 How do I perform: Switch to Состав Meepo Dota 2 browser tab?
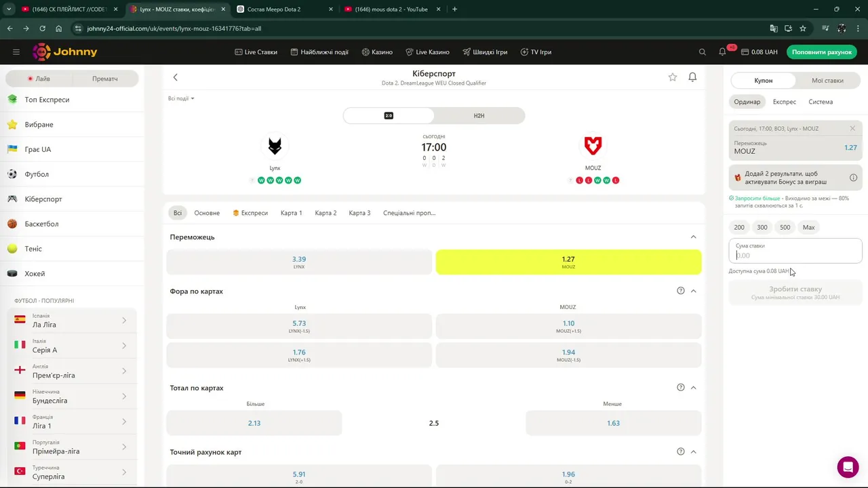point(285,9)
